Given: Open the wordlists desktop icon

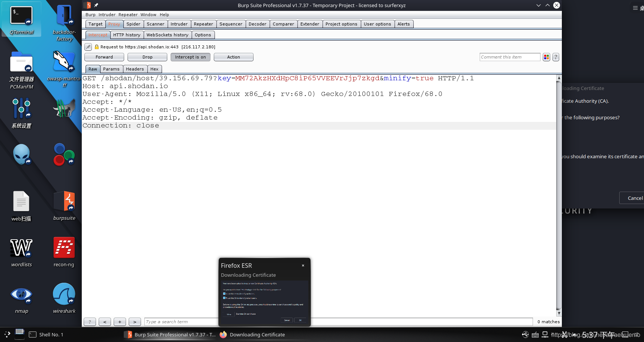Looking at the screenshot, I should tap(21, 252).
